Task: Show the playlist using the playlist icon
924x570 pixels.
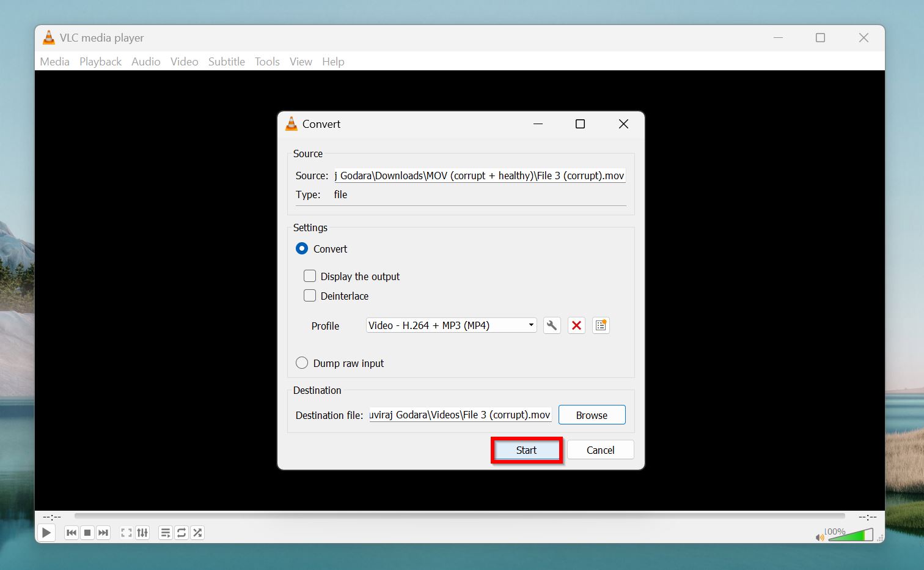Action: (165, 532)
